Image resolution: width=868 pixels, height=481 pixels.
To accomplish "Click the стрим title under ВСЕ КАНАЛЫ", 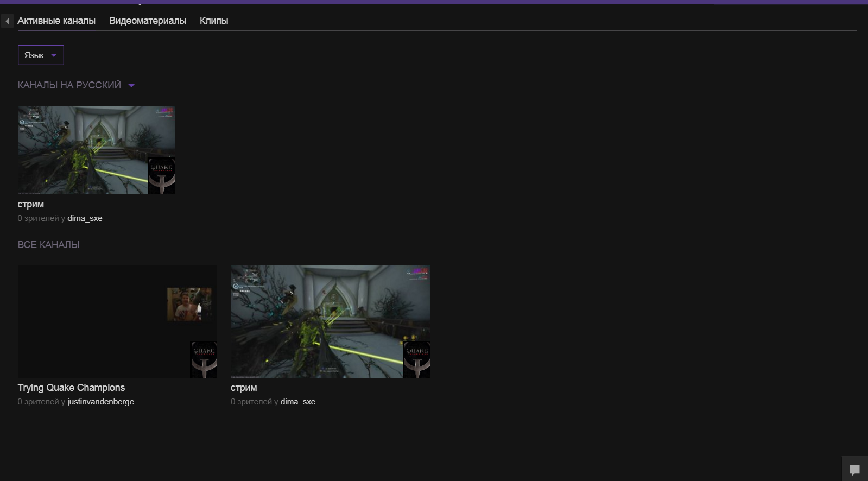I will click(244, 388).
